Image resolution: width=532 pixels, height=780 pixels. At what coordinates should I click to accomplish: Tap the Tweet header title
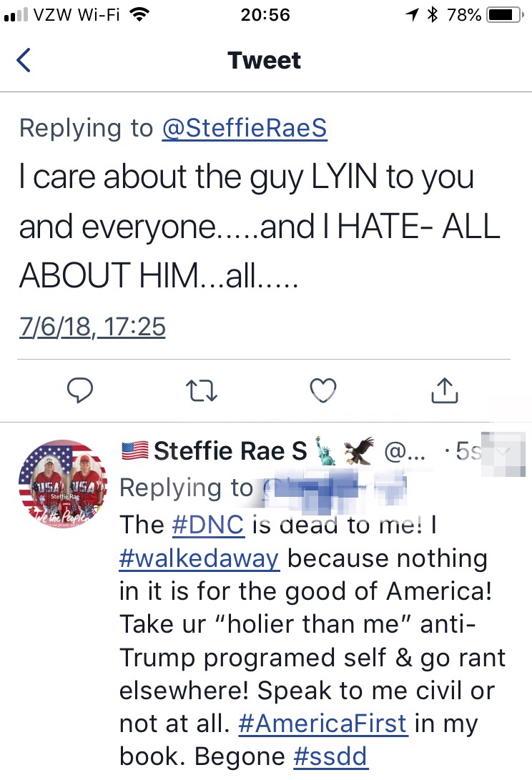265,60
